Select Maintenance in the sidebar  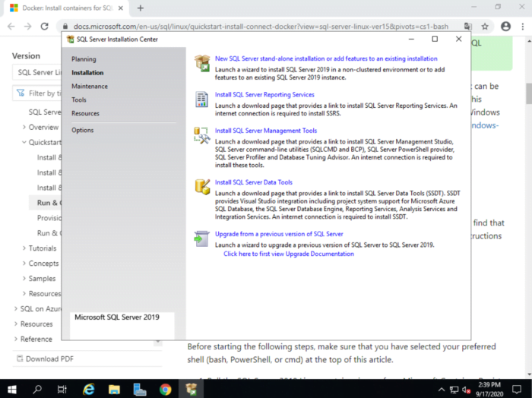[x=90, y=86]
